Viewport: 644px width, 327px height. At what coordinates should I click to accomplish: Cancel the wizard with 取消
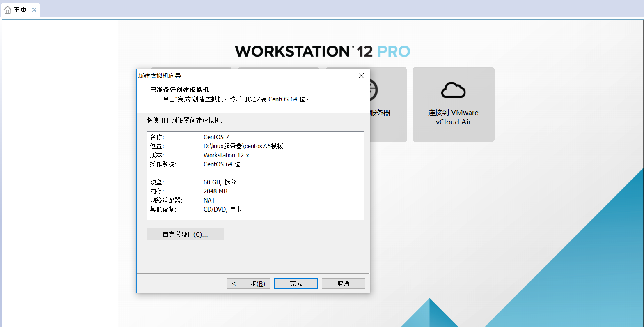pyautogui.click(x=343, y=283)
